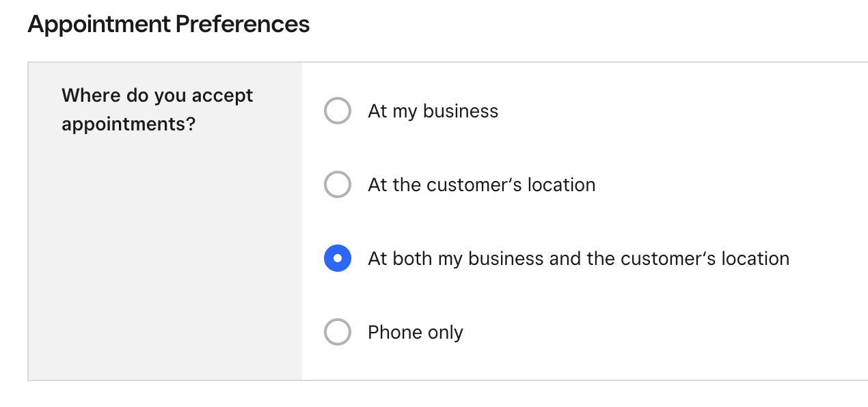Click the word "only" in the last option

446,333
